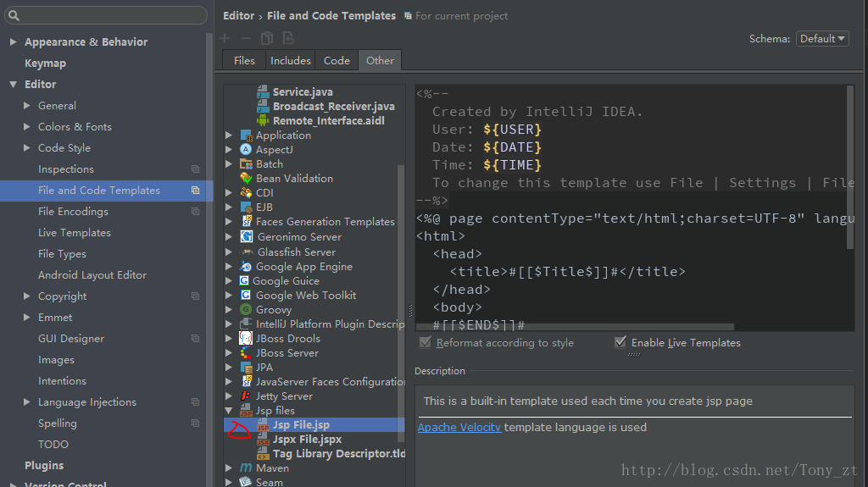Click the Google App Engine icon

click(x=246, y=266)
